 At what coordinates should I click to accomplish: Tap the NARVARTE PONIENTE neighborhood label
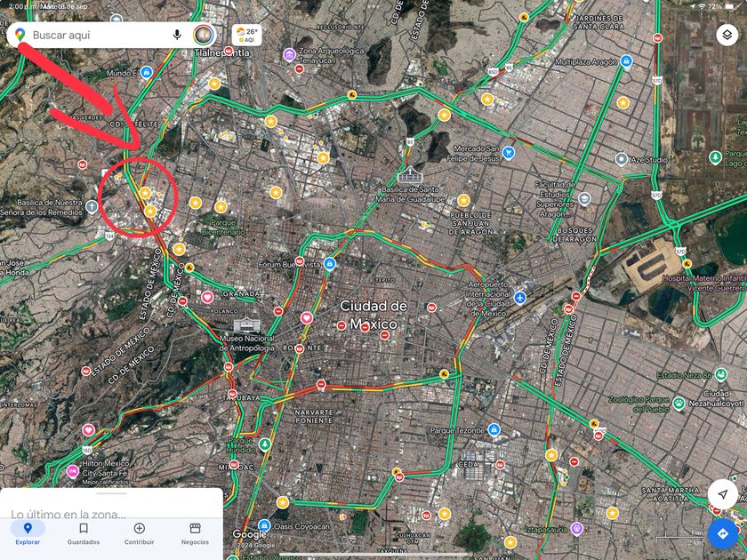(x=313, y=416)
